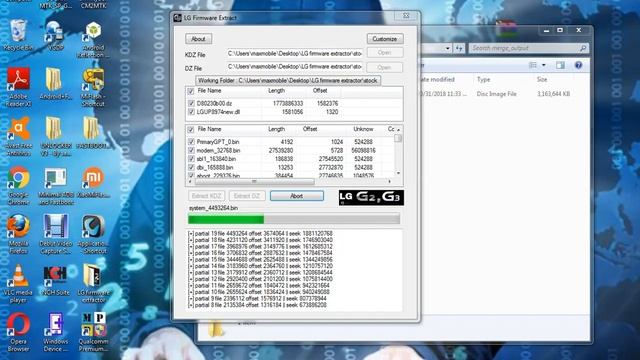Click the change view icon in the Explorer toolbar
This screenshot has width=640, height=360.
pos(533,65)
